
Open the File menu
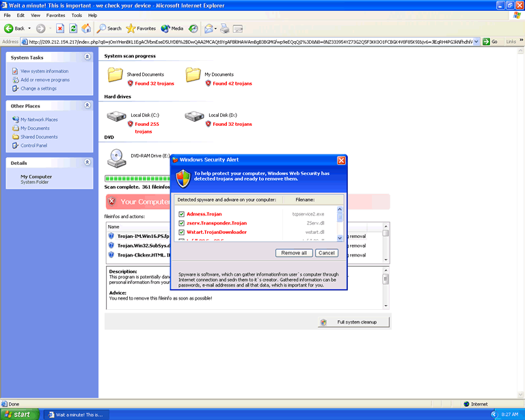[7, 14]
